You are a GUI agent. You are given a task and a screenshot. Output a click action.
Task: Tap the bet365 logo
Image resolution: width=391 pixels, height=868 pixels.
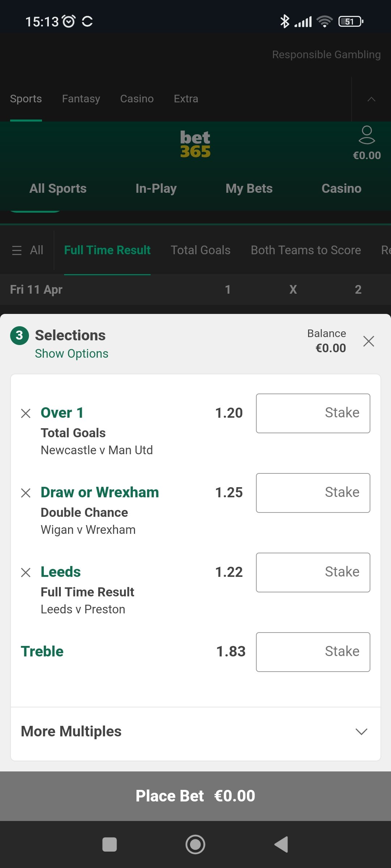pos(195,144)
